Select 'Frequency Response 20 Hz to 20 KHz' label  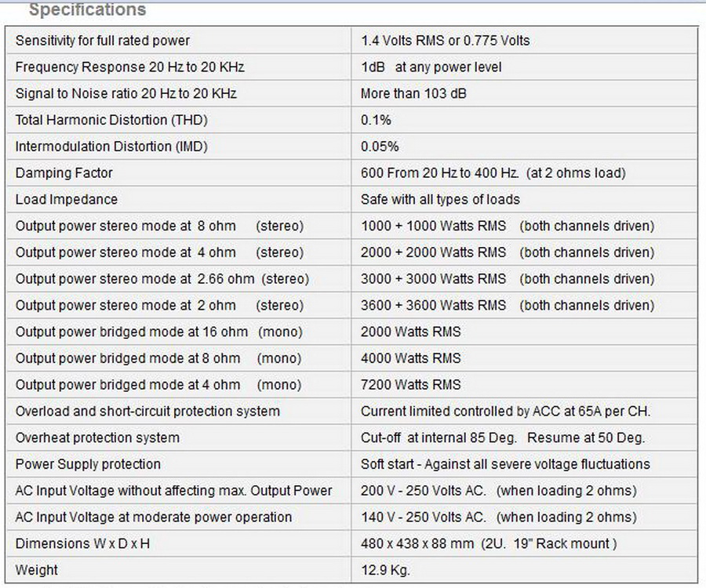[130, 67]
